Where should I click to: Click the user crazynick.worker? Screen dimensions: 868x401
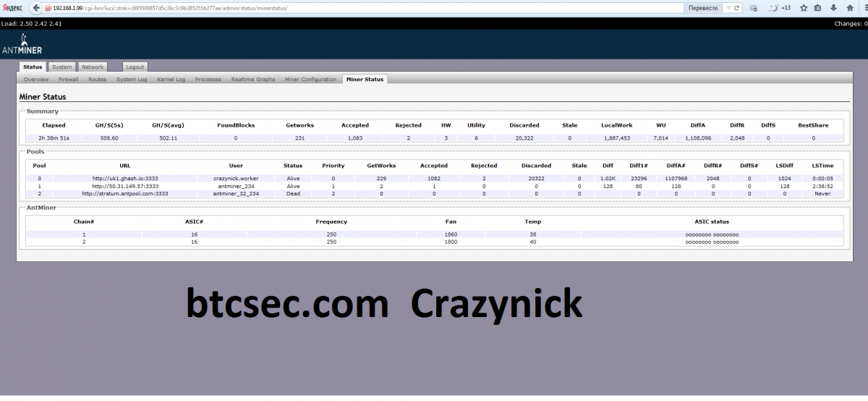click(x=236, y=178)
